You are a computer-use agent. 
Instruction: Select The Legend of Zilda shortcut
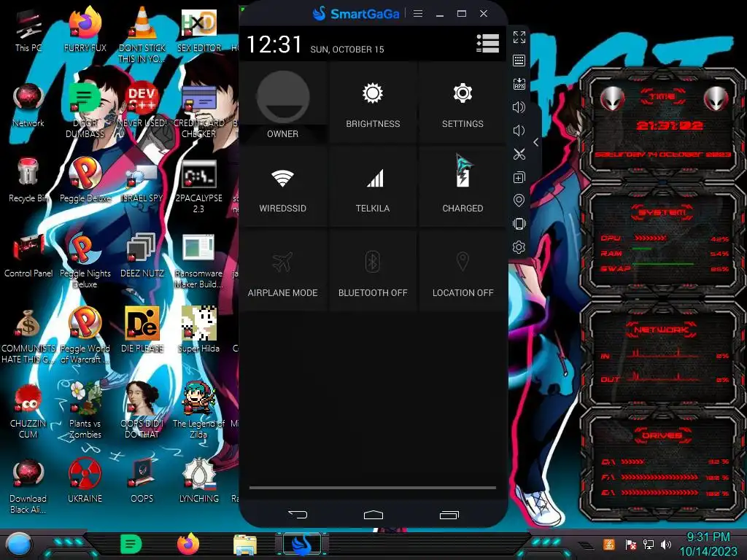pyautogui.click(x=199, y=410)
